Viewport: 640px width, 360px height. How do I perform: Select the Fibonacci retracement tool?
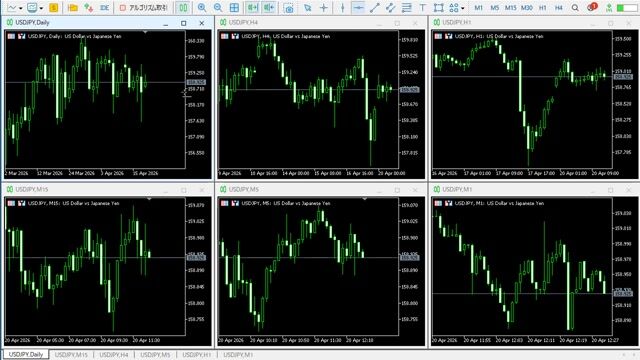point(407,7)
